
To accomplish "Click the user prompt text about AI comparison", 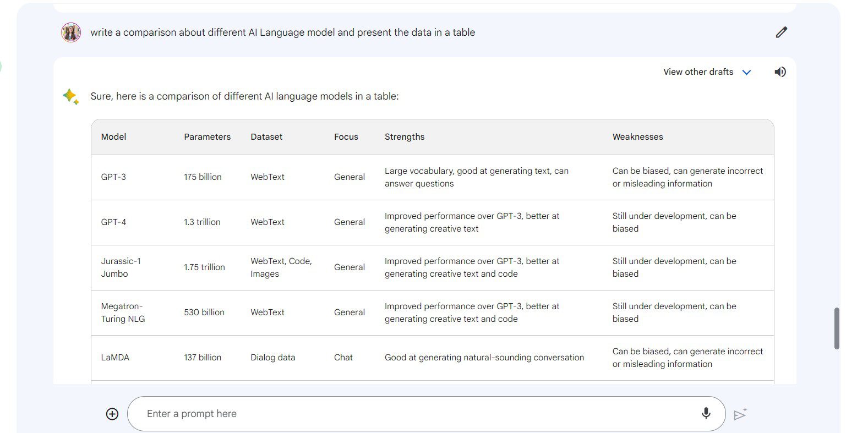I will tap(282, 32).
